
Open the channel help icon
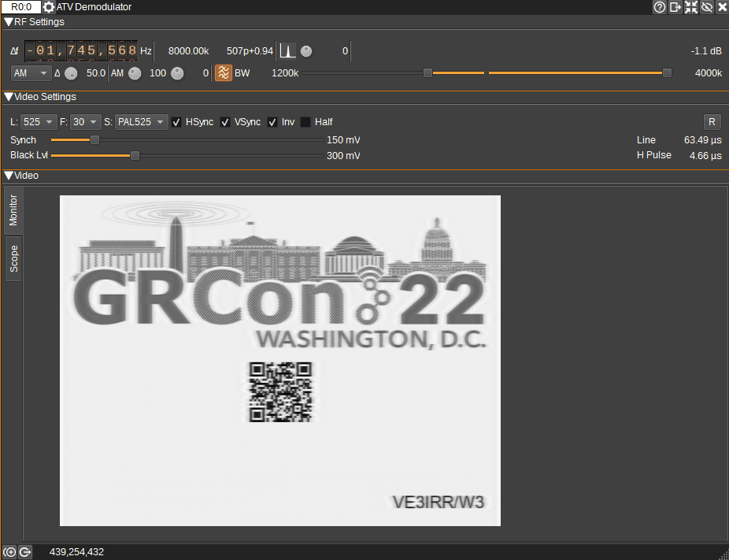tap(660, 7)
